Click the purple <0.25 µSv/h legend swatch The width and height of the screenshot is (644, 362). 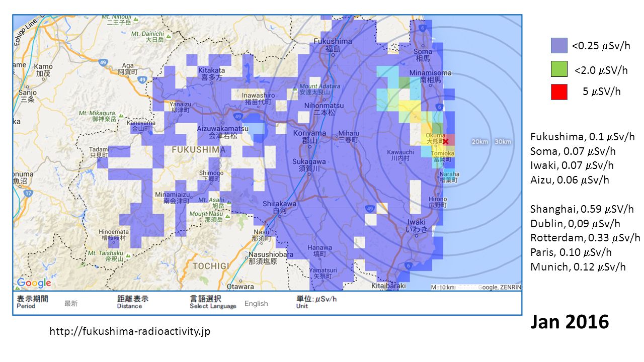tap(559, 45)
